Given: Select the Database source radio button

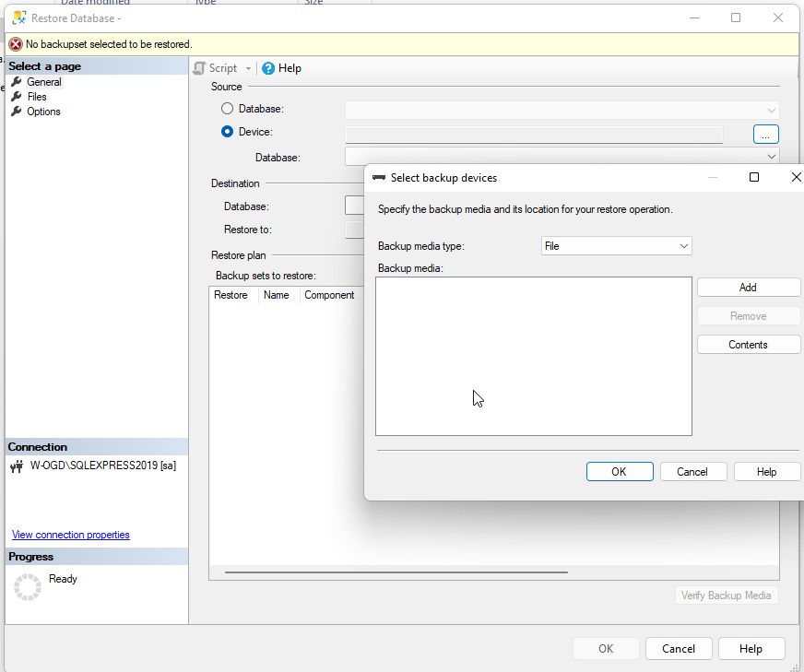Looking at the screenshot, I should [226, 108].
